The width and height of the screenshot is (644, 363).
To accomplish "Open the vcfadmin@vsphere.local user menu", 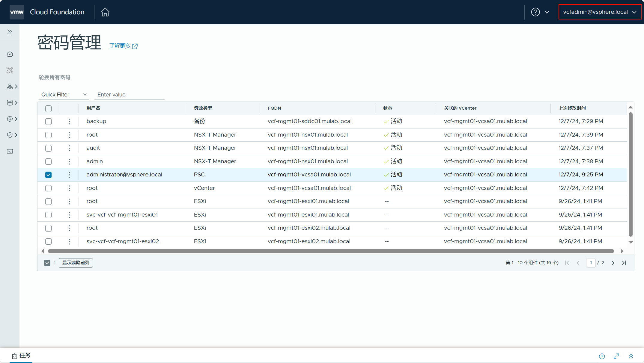I will 600,12.
